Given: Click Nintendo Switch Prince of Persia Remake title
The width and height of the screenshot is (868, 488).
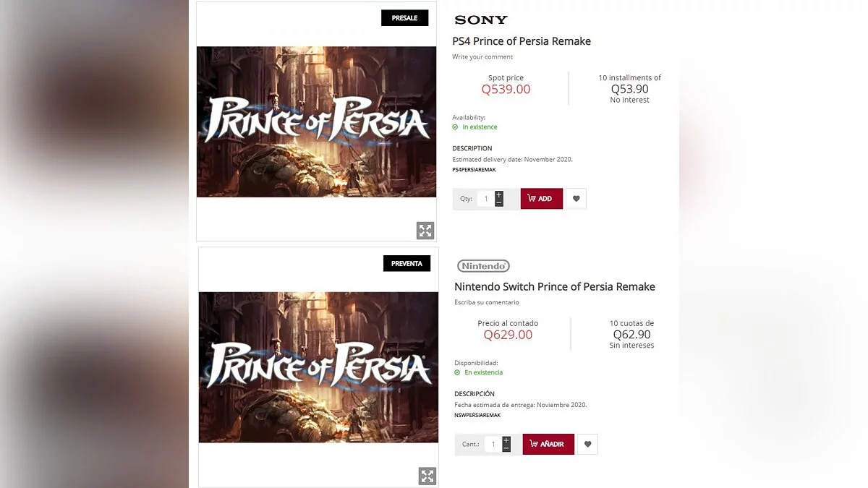Looking at the screenshot, I should pyautogui.click(x=554, y=287).
